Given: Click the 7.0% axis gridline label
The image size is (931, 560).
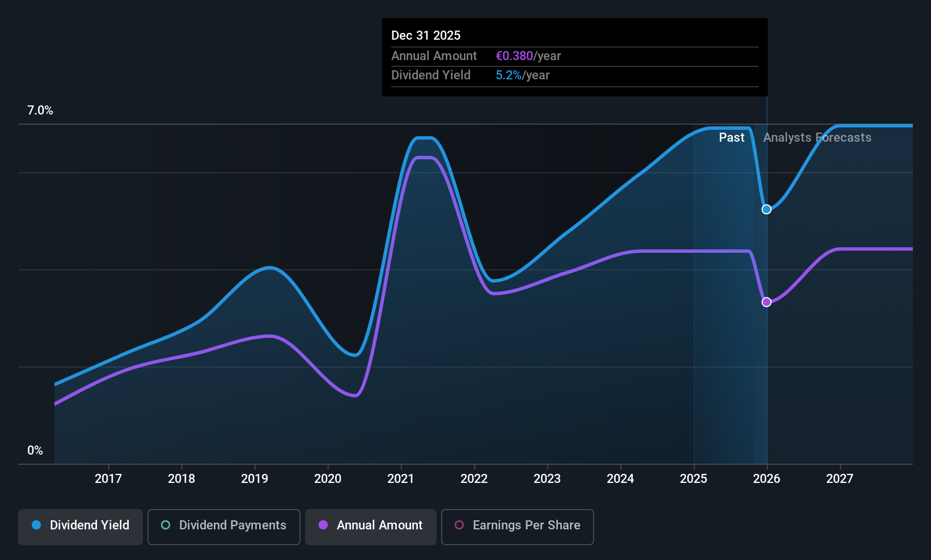Looking at the screenshot, I should coord(40,111).
